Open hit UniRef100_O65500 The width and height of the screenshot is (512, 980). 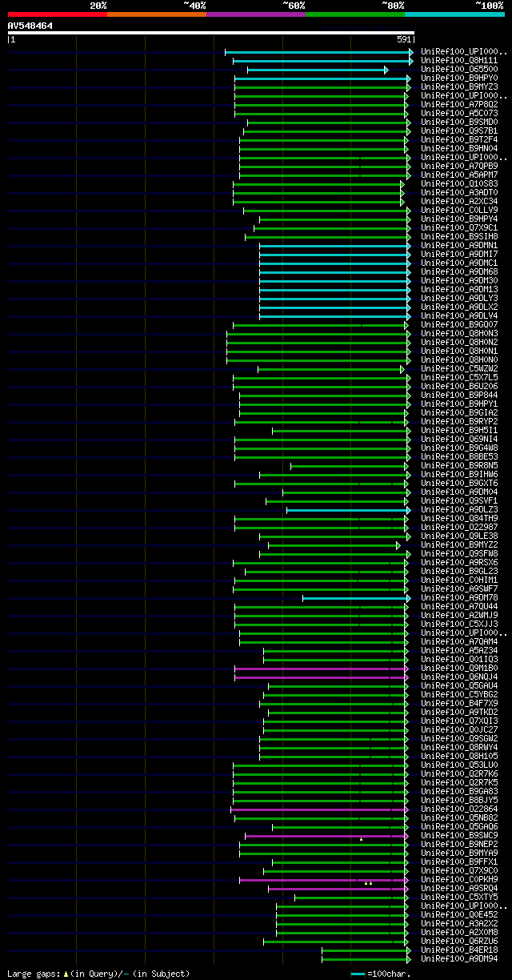tap(459, 69)
